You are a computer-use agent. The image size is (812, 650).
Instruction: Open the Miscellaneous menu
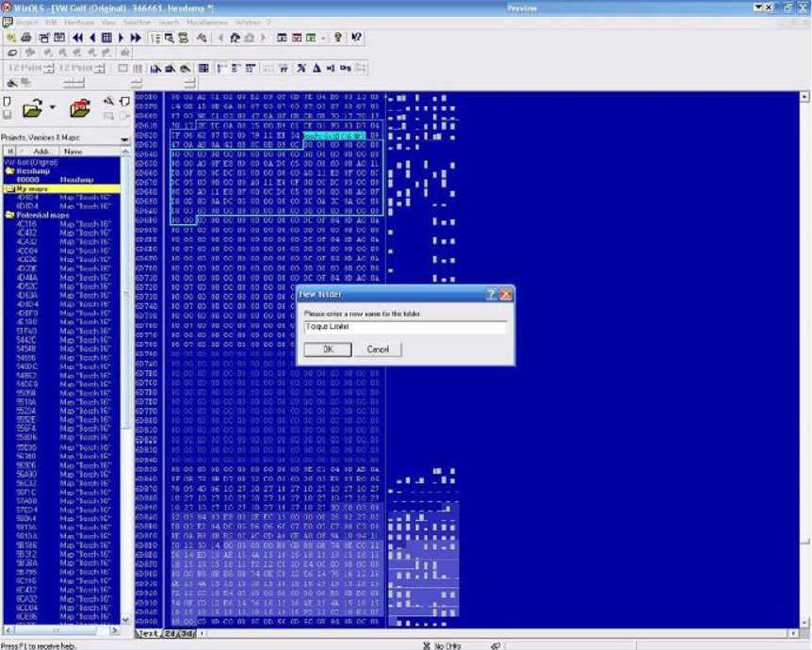(206, 21)
